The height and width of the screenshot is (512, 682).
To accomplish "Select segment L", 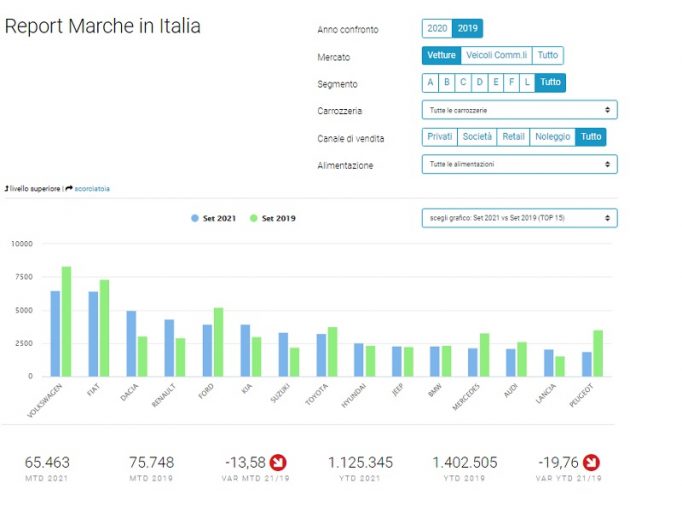I will 527,83.
